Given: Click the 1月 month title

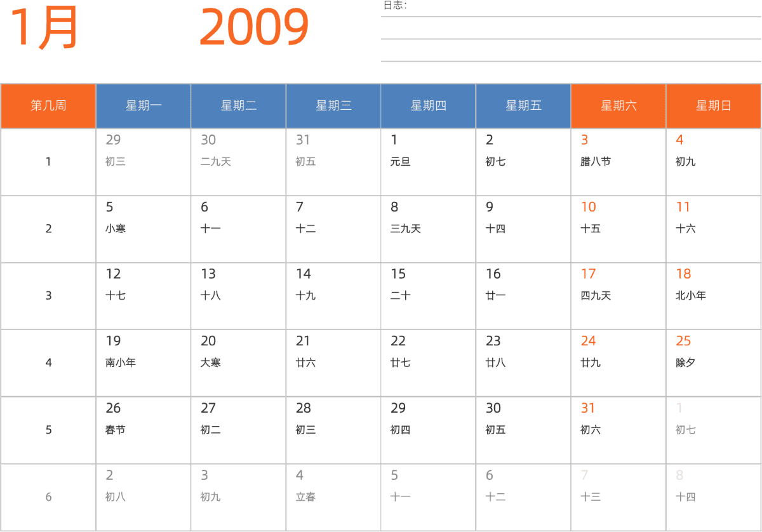Looking at the screenshot, I should pos(44,28).
